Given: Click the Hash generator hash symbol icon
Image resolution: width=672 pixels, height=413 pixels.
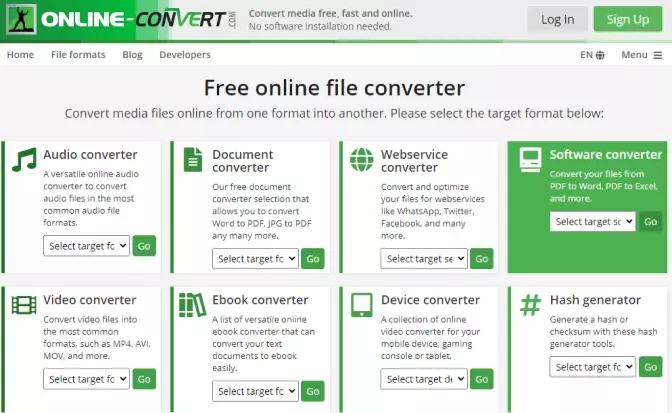Looking at the screenshot, I should pyautogui.click(x=531, y=305).
